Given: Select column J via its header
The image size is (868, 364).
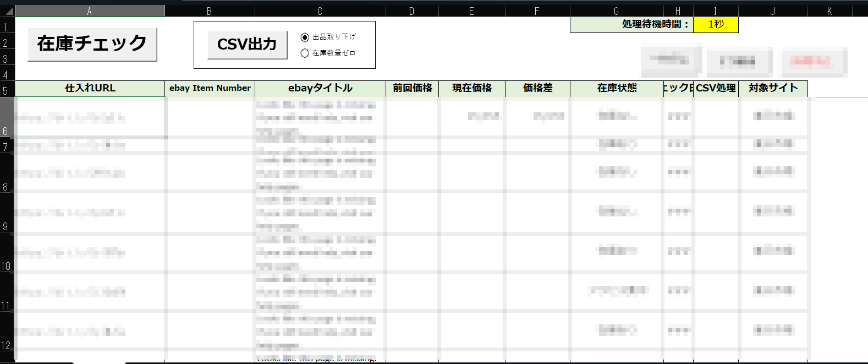Looking at the screenshot, I should [x=773, y=11].
